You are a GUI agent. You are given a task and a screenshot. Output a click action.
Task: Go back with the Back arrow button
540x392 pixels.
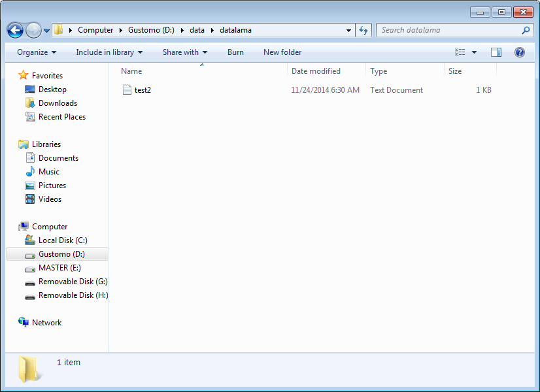[15, 30]
